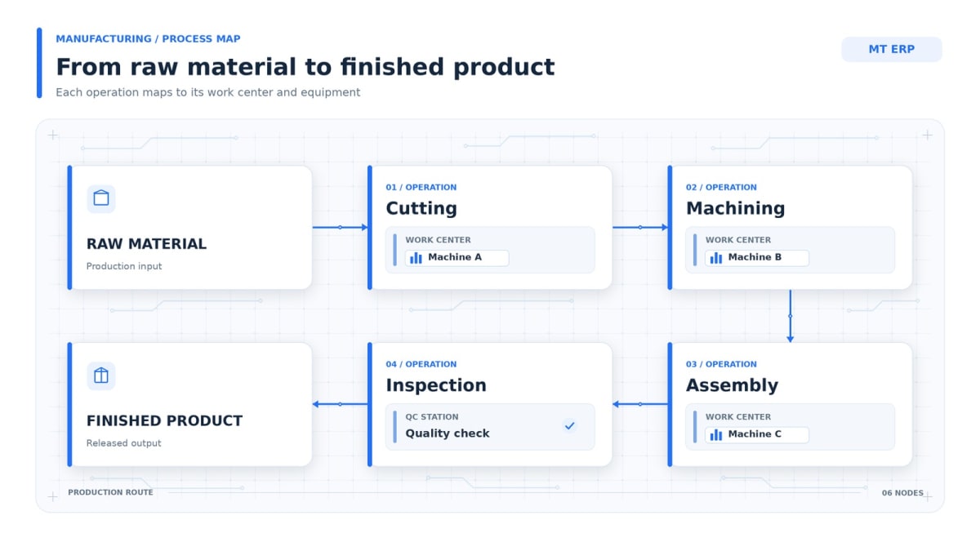980x551 pixels.
Task: Click the bar chart icon beside Machine B
Action: (x=716, y=257)
